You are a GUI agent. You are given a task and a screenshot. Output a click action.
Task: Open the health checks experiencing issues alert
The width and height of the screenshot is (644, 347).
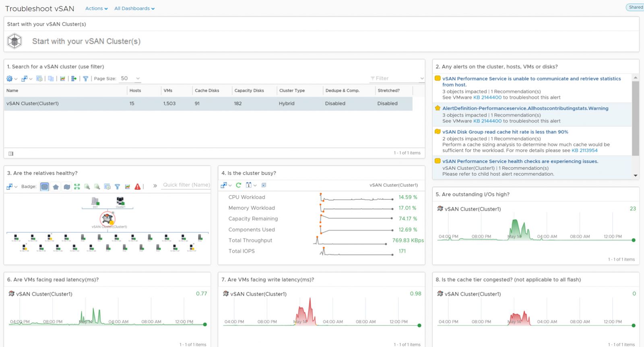pyautogui.click(x=520, y=161)
